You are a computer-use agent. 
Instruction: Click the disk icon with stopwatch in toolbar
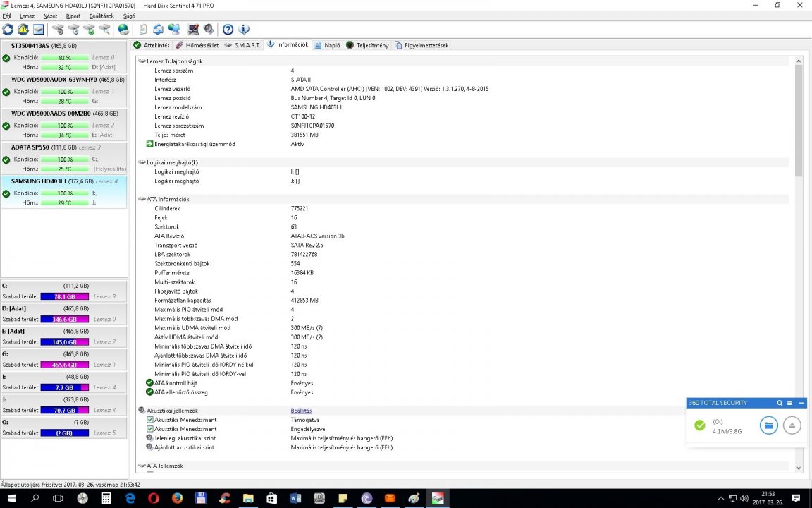[58, 30]
